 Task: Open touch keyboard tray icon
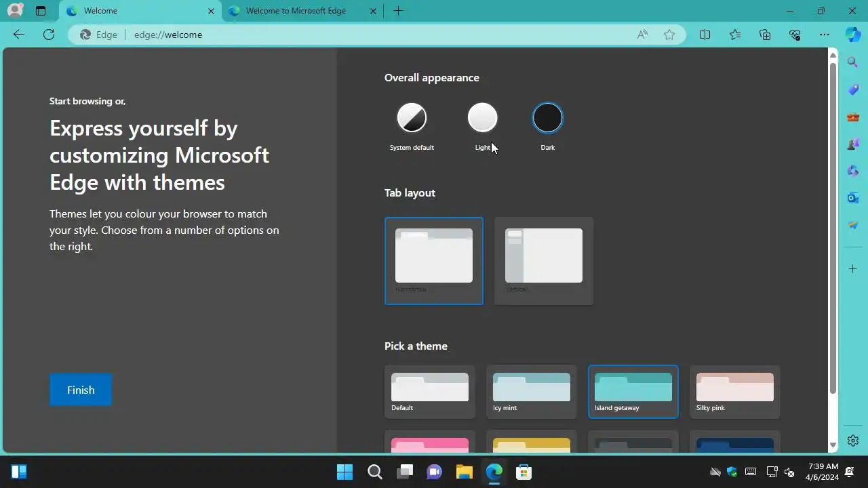pos(751,472)
